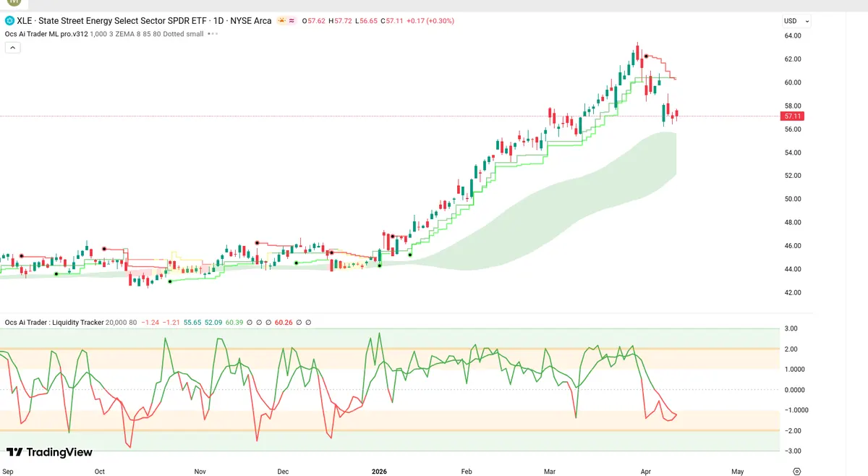Click the pink wavy lines icon beside the title

pyautogui.click(x=292, y=21)
